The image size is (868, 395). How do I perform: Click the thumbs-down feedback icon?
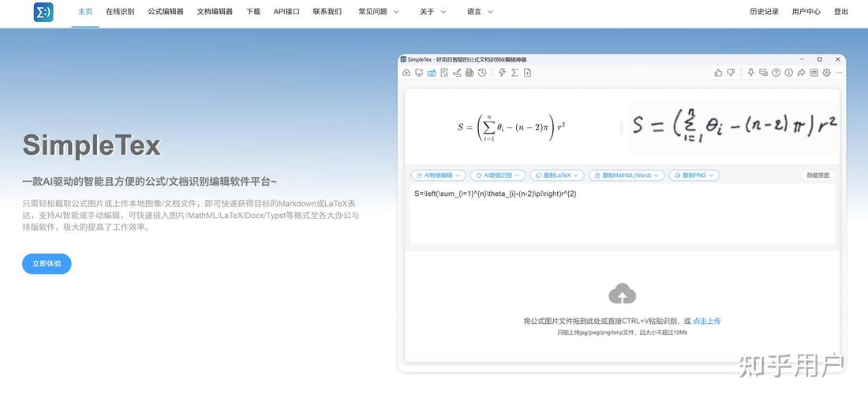click(x=731, y=73)
